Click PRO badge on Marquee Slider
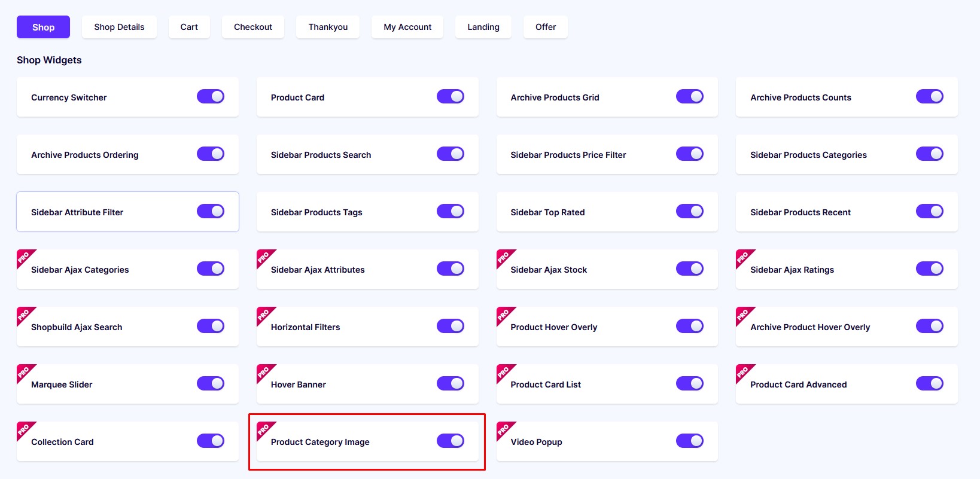The image size is (980, 479). point(24,372)
